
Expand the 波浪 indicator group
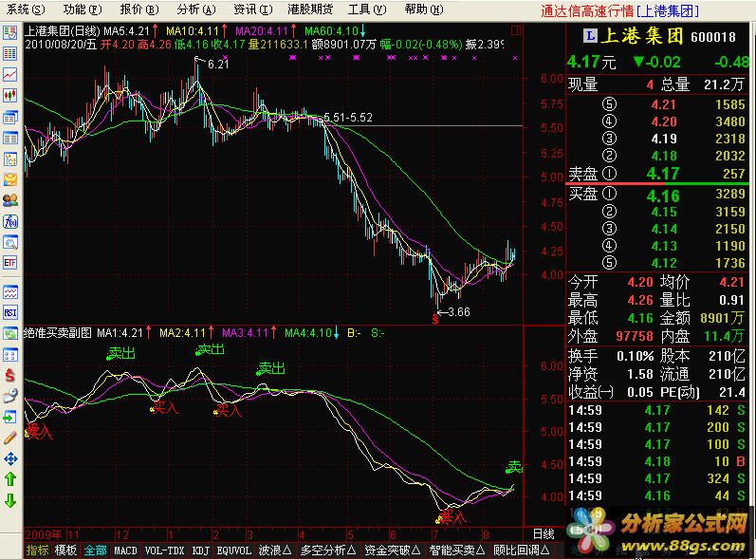(x=275, y=551)
